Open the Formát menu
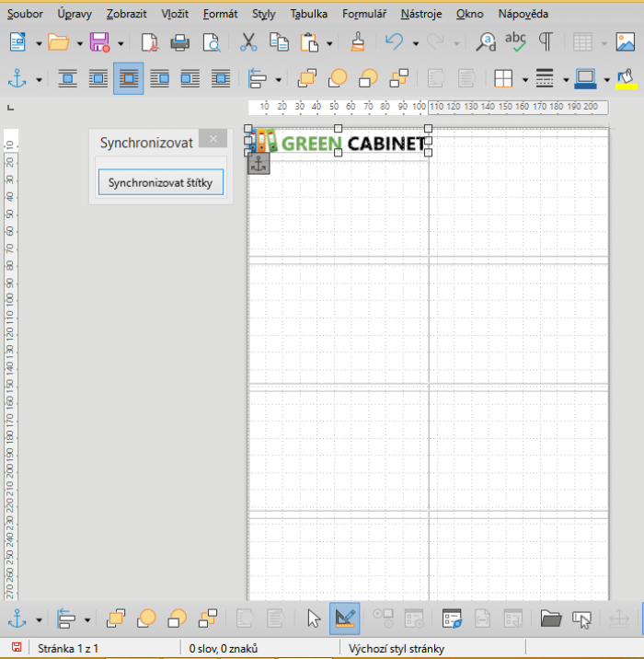The image size is (644, 659). coord(220,14)
